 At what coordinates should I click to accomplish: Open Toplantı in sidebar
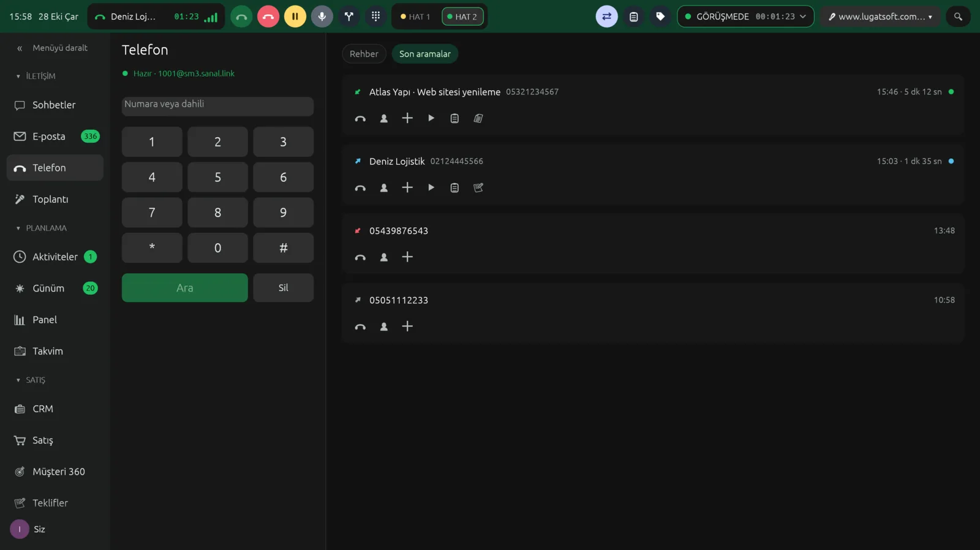coord(55,199)
